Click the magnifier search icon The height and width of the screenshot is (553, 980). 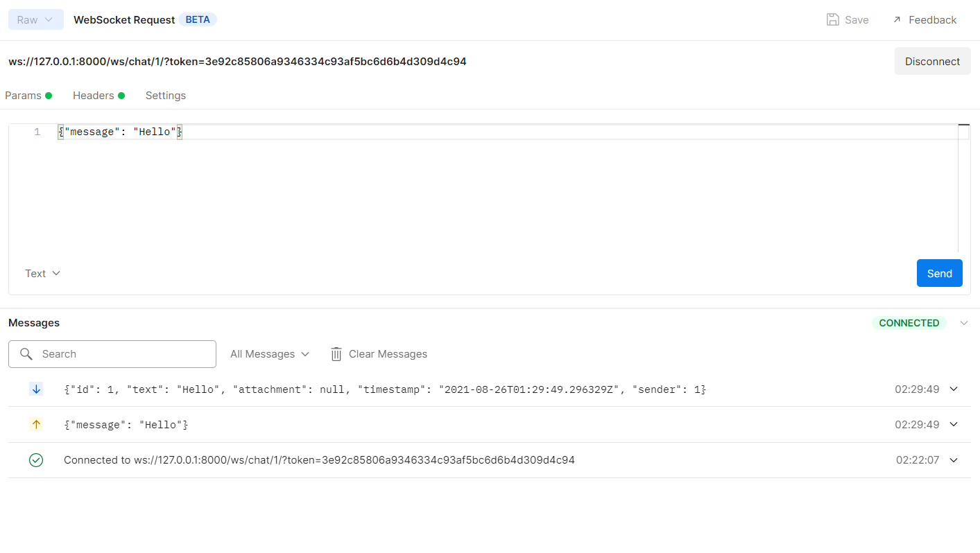26,354
